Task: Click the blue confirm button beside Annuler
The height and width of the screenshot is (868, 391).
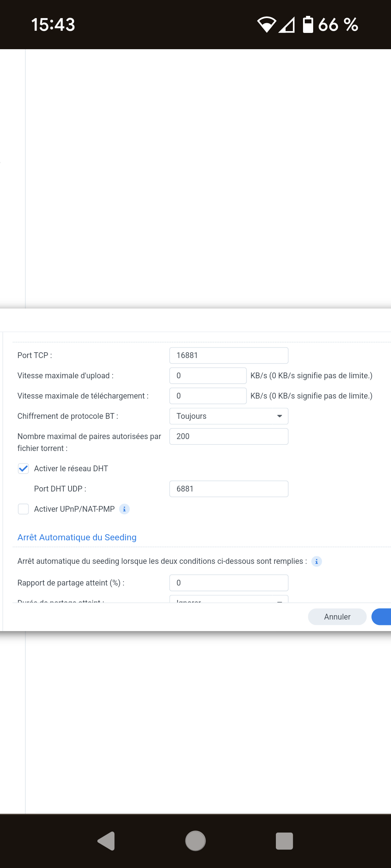Action: [382, 617]
